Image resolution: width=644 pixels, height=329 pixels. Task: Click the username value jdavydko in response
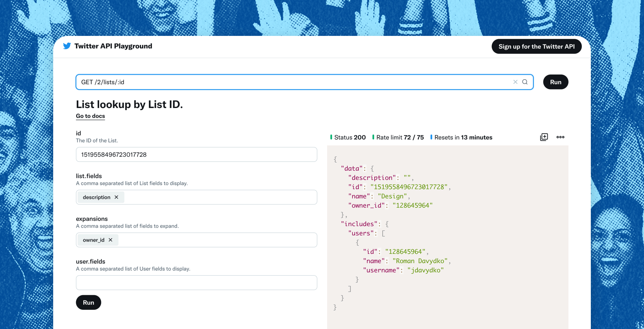point(425,270)
